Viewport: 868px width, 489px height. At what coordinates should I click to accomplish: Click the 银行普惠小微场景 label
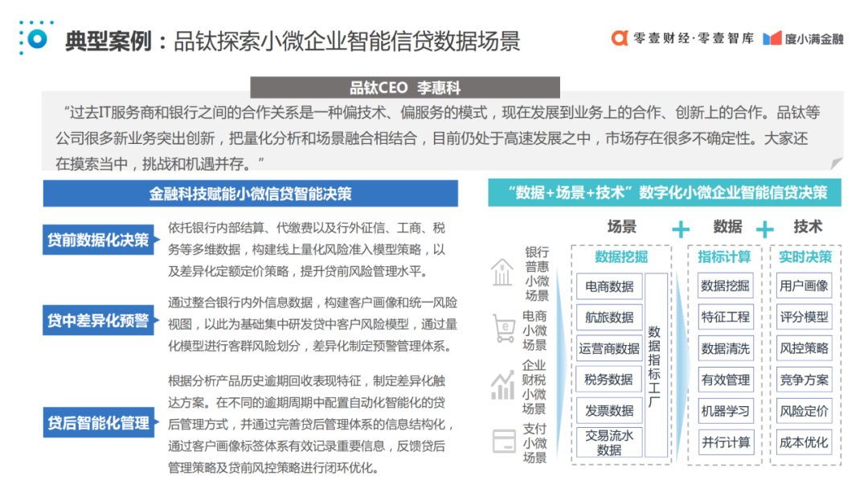536,273
